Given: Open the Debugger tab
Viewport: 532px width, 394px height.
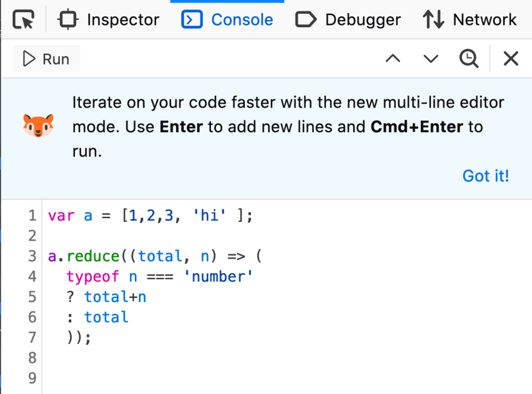Looking at the screenshot, I should (x=348, y=20).
